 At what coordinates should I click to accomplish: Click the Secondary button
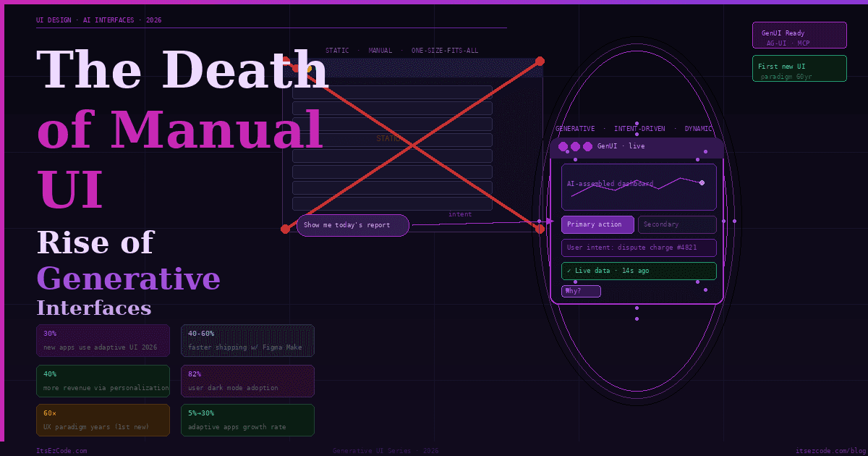tap(677, 224)
